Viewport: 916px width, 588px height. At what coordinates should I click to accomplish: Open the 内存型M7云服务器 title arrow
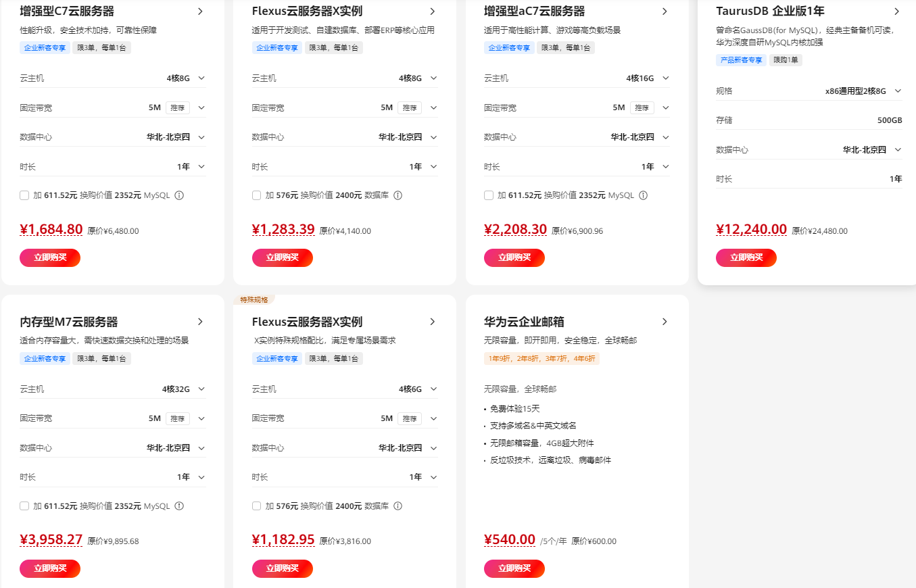click(x=201, y=322)
